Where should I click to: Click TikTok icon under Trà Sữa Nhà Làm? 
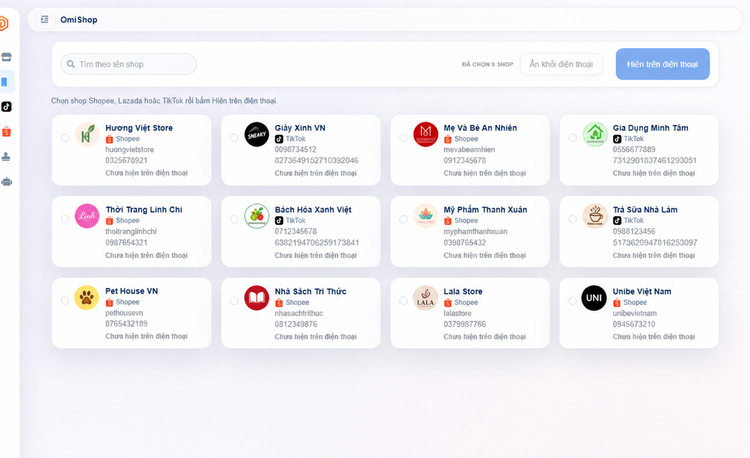(x=617, y=221)
